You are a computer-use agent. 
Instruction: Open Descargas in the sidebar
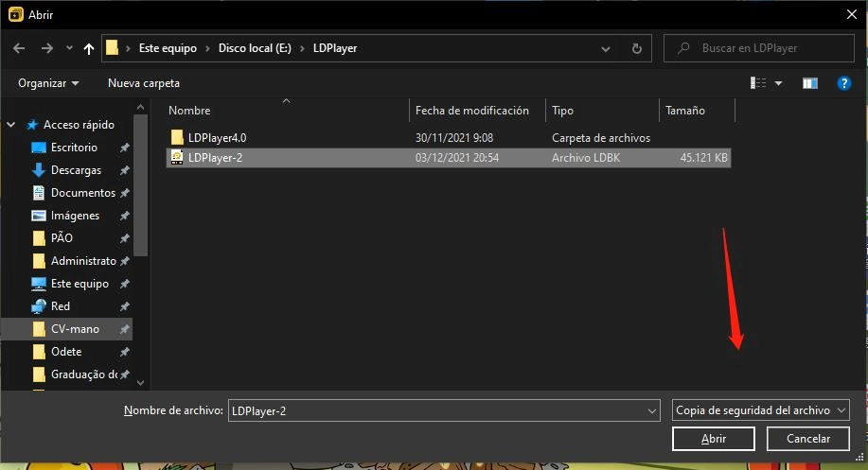point(76,170)
